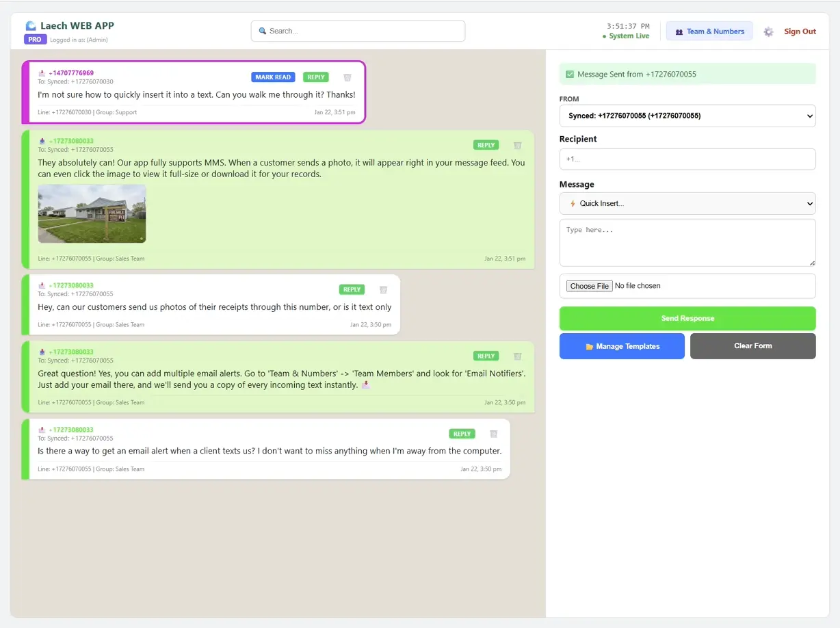Expand the Quick Insert template dropdown

[687, 203]
